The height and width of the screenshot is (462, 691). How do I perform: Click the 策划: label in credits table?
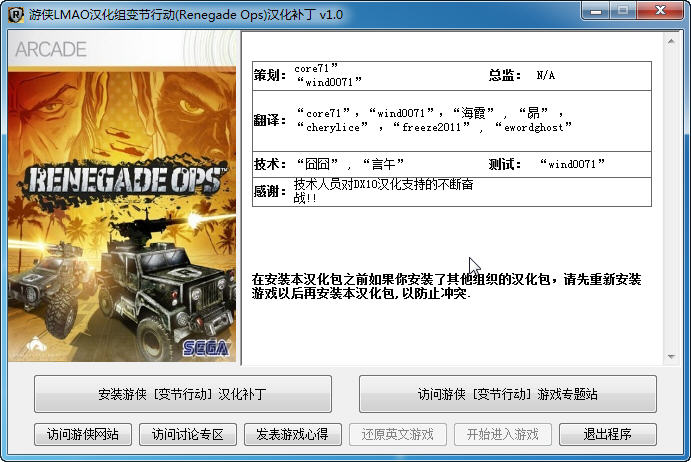click(269, 75)
